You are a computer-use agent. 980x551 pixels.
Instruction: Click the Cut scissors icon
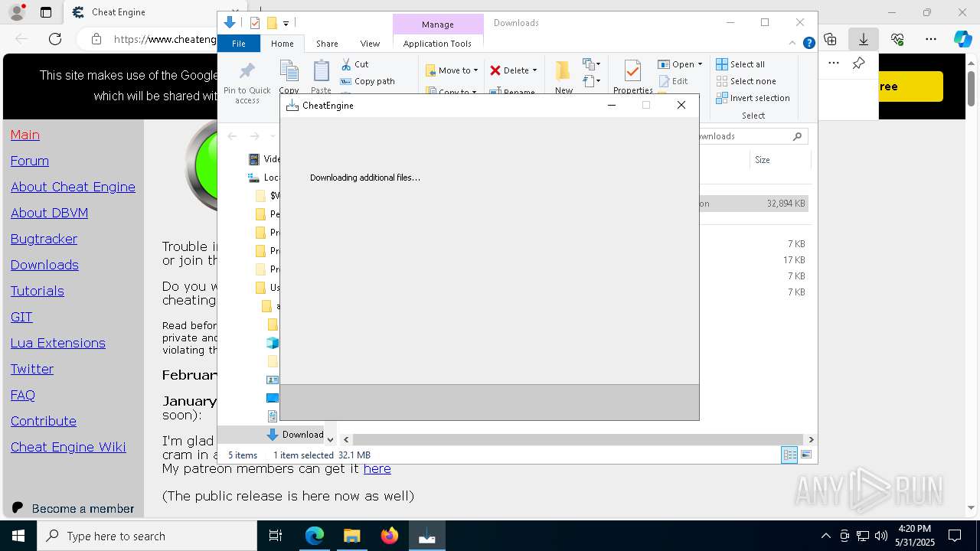tap(346, 64)
